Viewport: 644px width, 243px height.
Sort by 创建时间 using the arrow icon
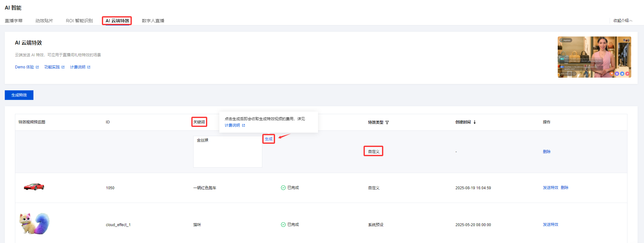[x=475, y=122]
